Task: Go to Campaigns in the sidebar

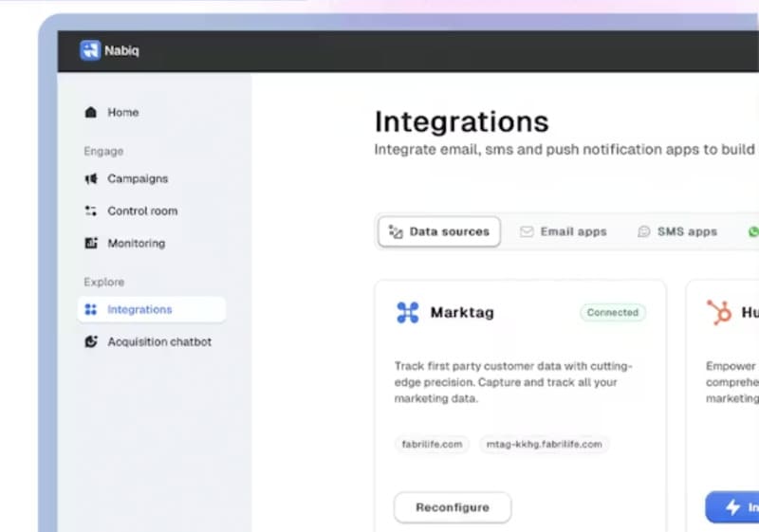Action: click(138, 178)
